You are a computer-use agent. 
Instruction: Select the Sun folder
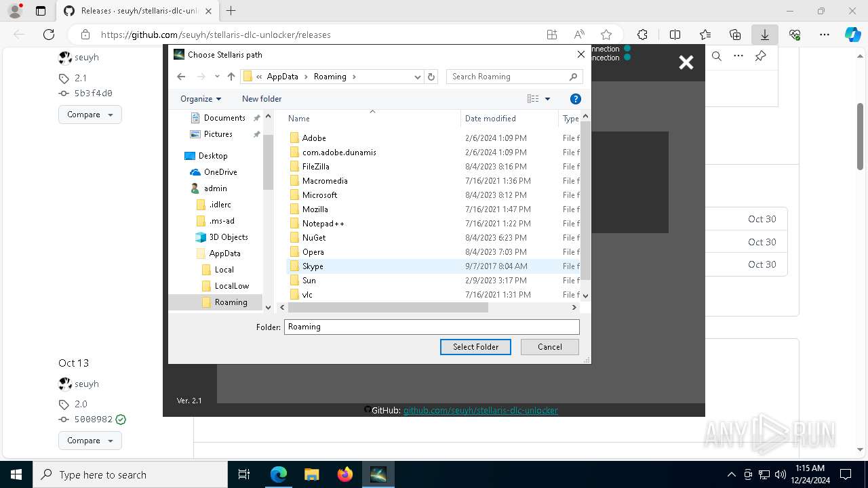coord(309,280)
